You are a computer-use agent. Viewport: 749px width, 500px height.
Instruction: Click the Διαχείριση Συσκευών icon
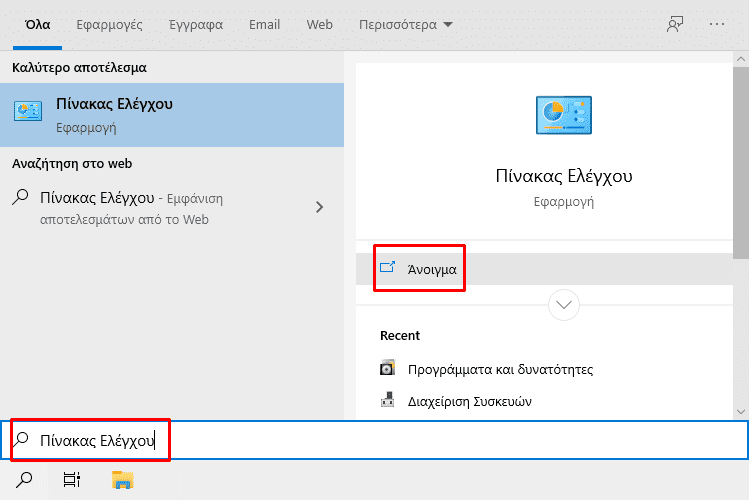point(387,399)
